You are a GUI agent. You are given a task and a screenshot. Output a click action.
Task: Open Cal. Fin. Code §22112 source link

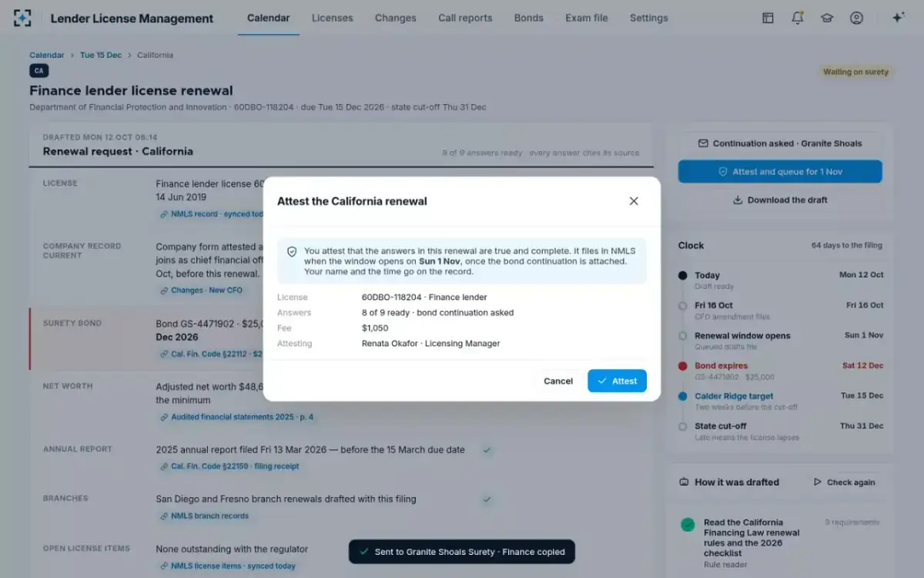pyautogui.click(x=212, y=354)
